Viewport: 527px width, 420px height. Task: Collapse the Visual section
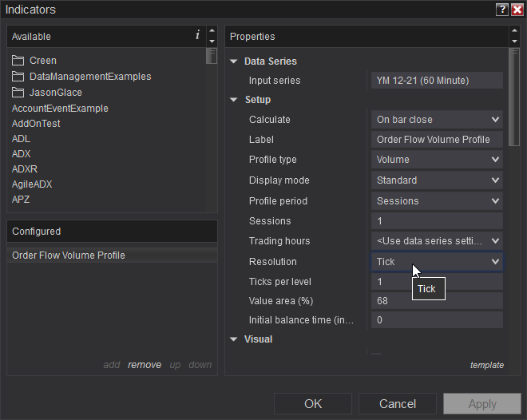234,339
